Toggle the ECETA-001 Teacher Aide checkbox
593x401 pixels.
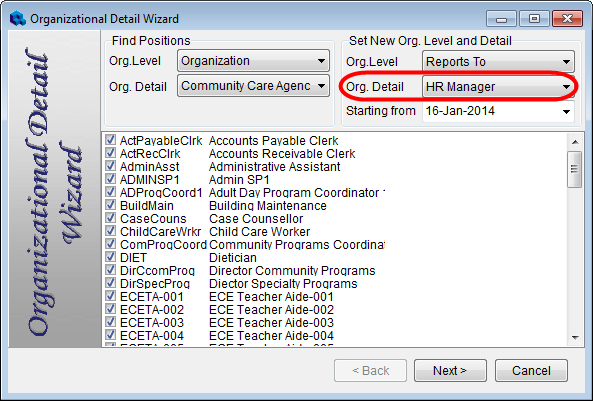click(110, 295)
